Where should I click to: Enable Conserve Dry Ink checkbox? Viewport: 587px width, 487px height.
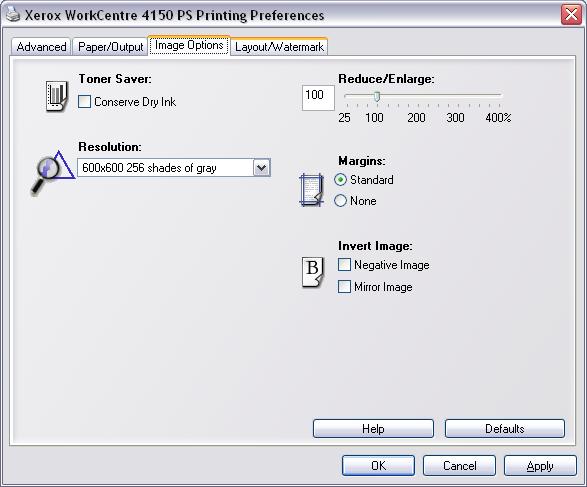84,101
